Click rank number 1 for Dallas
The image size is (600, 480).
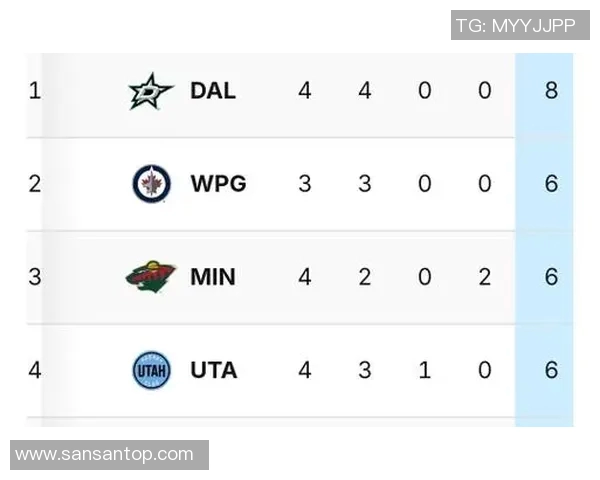coord(35,91)
